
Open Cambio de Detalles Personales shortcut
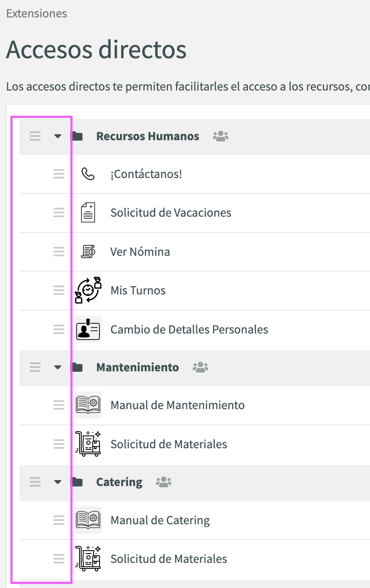tap(189, 329)
